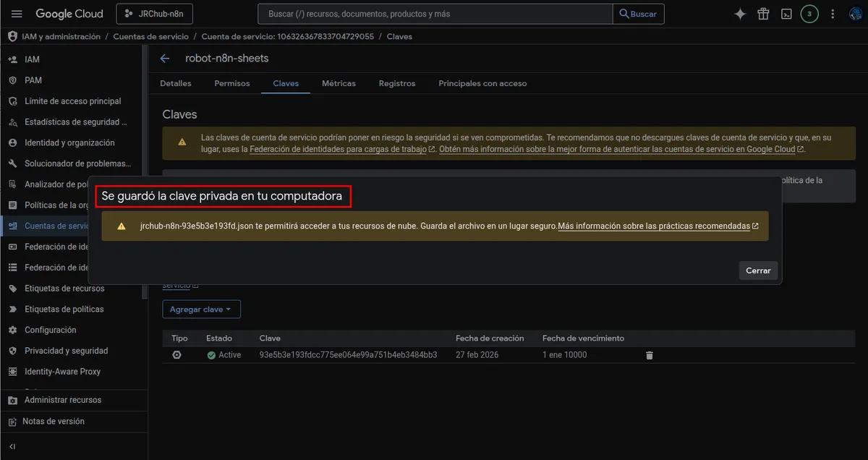This screenshot has height=460, width=868.
Task: Follow the Obtén más información link
Action: (622, 150)
